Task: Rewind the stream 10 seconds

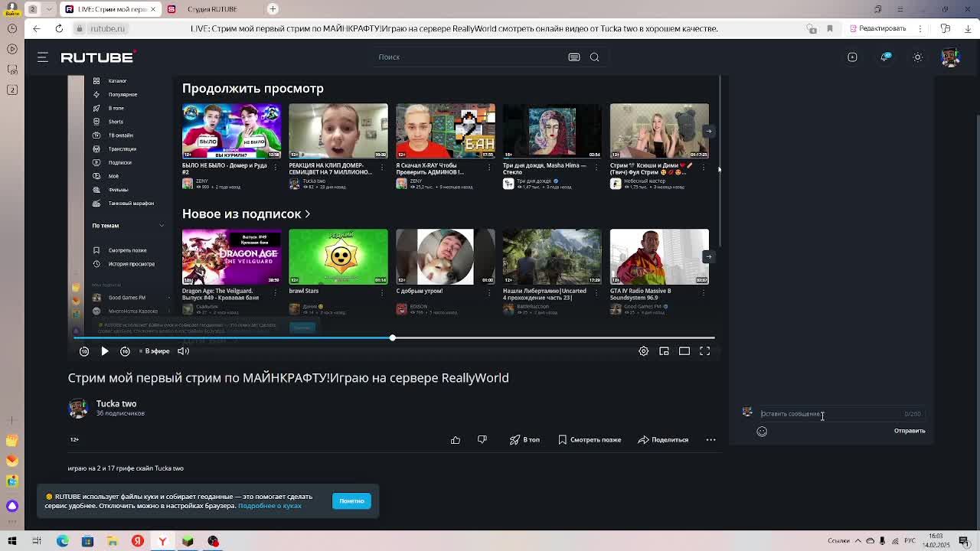Action: tap(84, 351)
